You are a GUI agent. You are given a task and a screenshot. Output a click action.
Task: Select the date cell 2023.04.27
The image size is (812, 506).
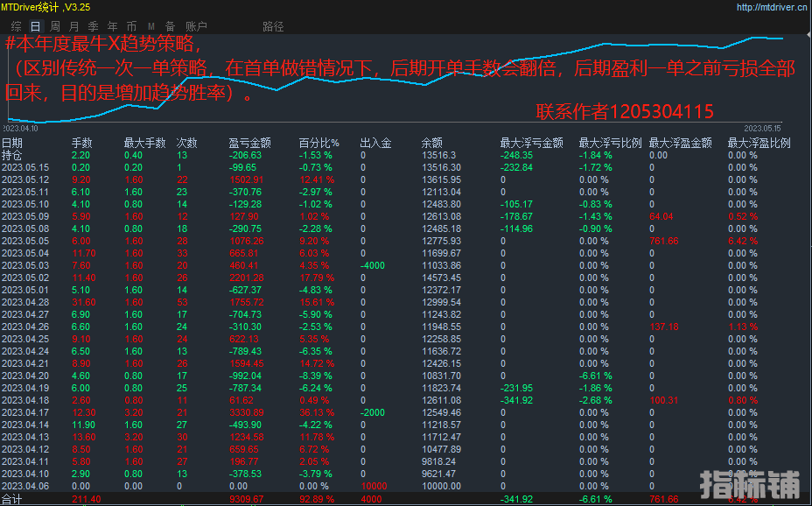[25, 315]
